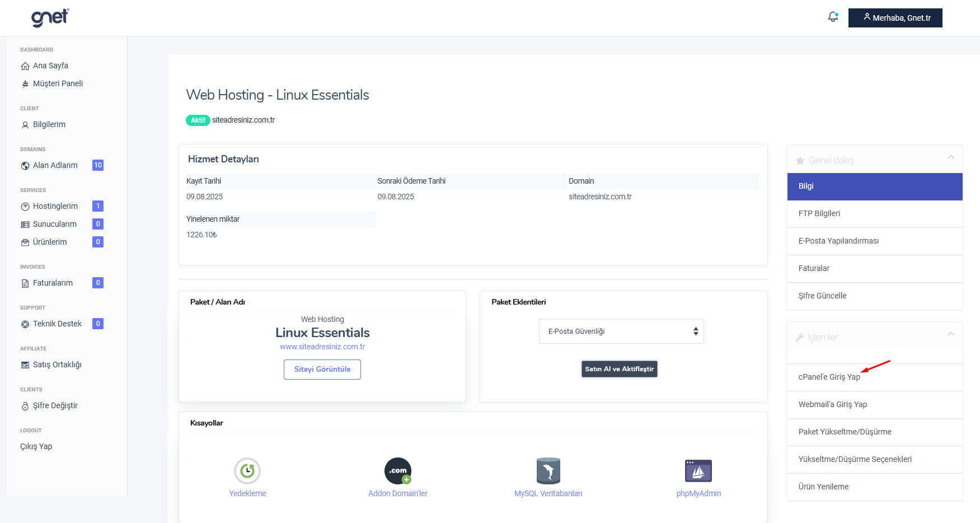Click the Web Hosting - Linux Essentials heading
Screen dimensions: 980x523
(278, 95)
